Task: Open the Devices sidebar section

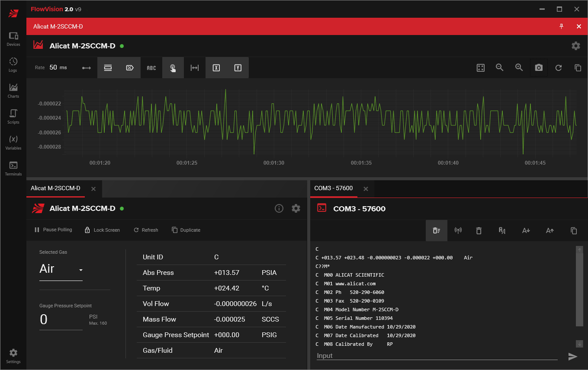Action: [13, 39]
